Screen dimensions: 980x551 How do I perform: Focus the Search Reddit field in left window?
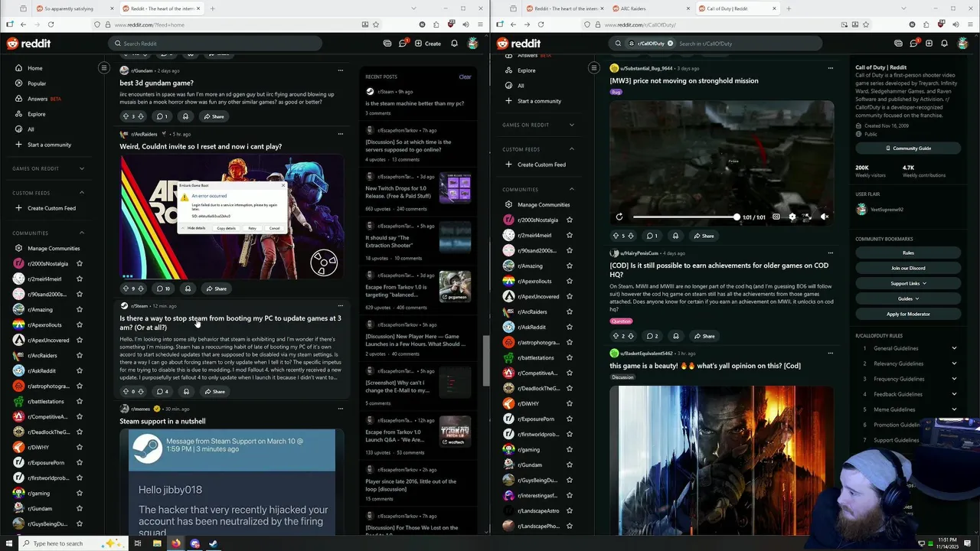coord(215,44)
